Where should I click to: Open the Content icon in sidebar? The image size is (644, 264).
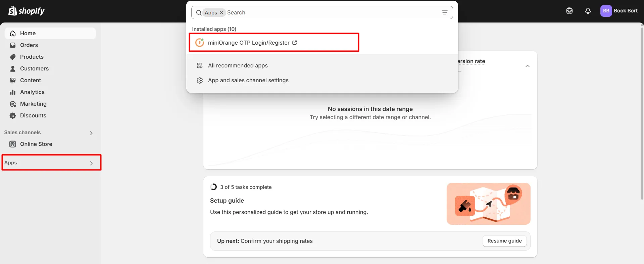13,80
